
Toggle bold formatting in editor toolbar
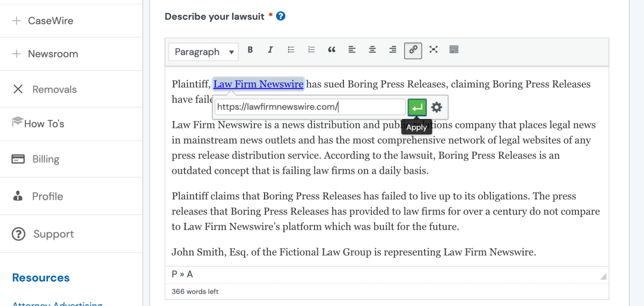(x=250, y=50)
